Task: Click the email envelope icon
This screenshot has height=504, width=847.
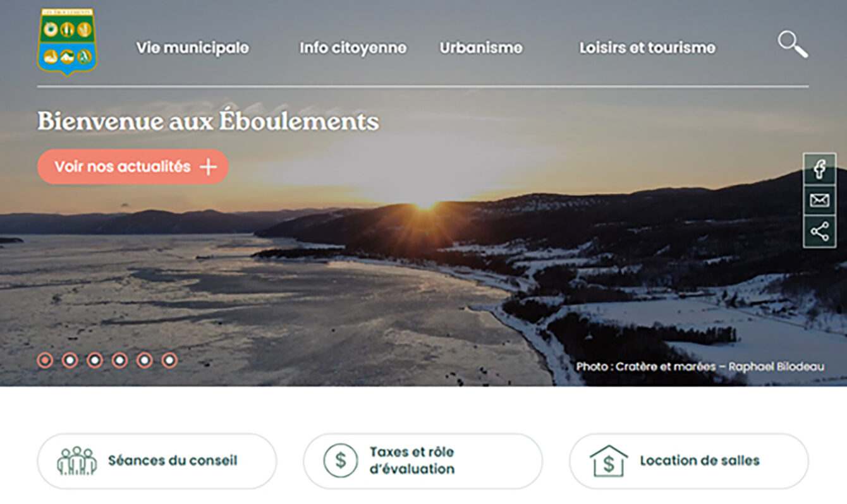Action: [x=819, y=201]
